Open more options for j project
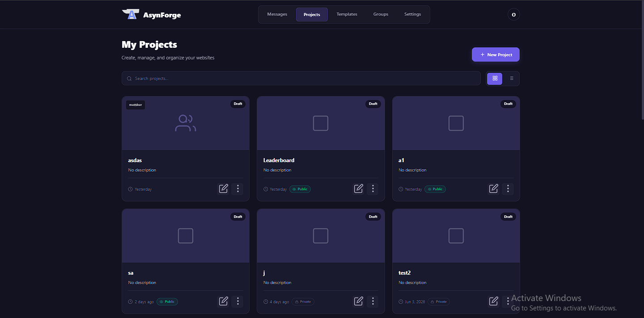The width and height of the screenshot is (644, 318). [x=373, y=301]
